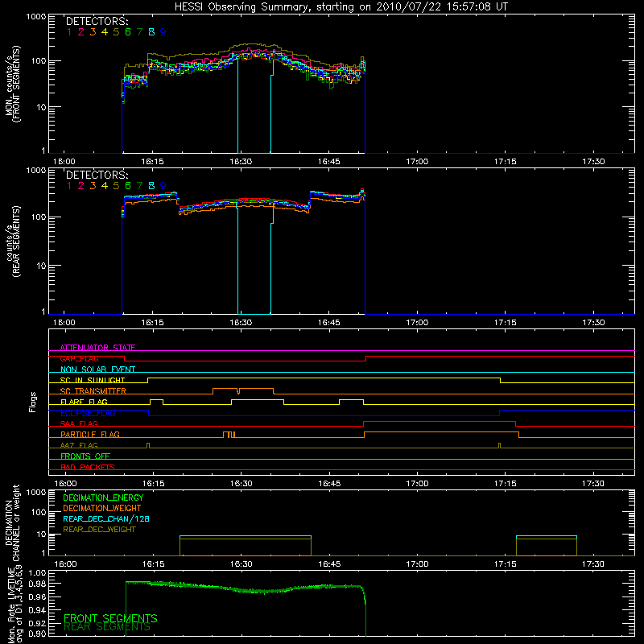This screenshot has width=644, height=644.
Task: Click the FRONTS_OFF flag label
Action: [x=85, y=456]
